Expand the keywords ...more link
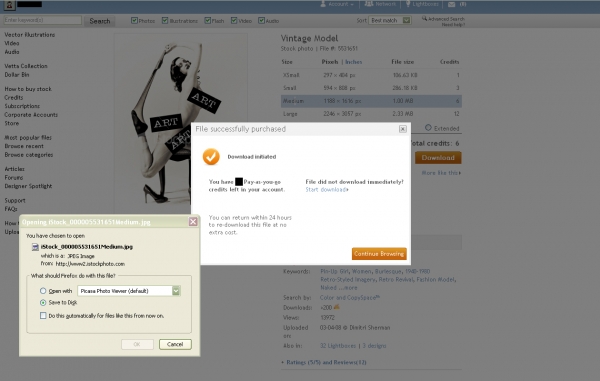This screenshot has height=381, width=600. coord(348,288)
